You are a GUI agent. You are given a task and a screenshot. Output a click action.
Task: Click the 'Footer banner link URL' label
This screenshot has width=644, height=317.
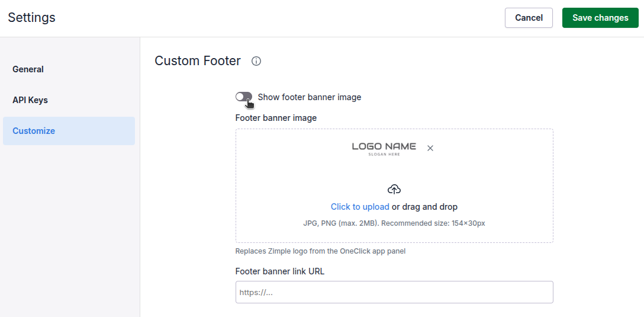[280, 271]
